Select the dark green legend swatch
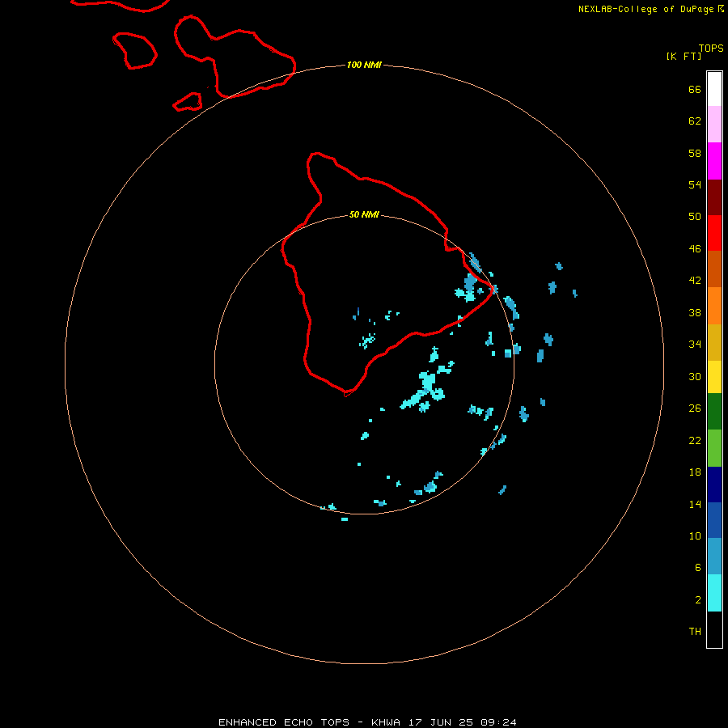The width and height of the screenshot is (728, 728). 714,412
